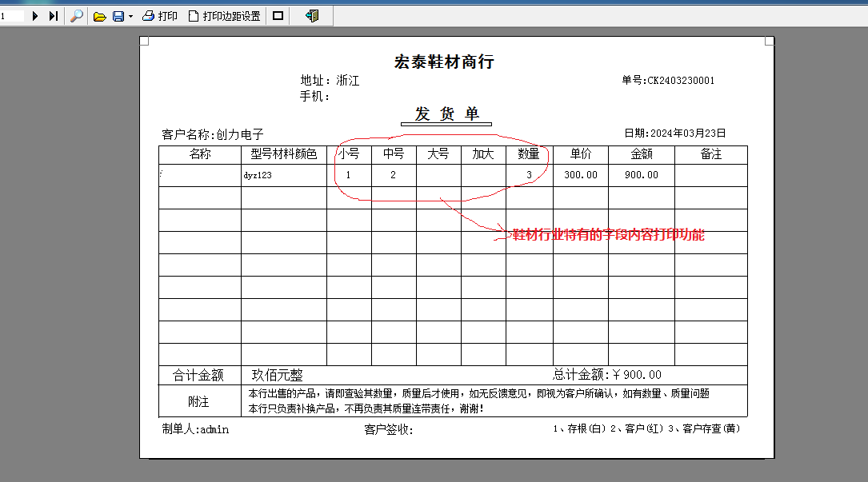Screen dimensions: 868x482
Task: Click the rectangle full-page view icon
Action: point(278,16)
